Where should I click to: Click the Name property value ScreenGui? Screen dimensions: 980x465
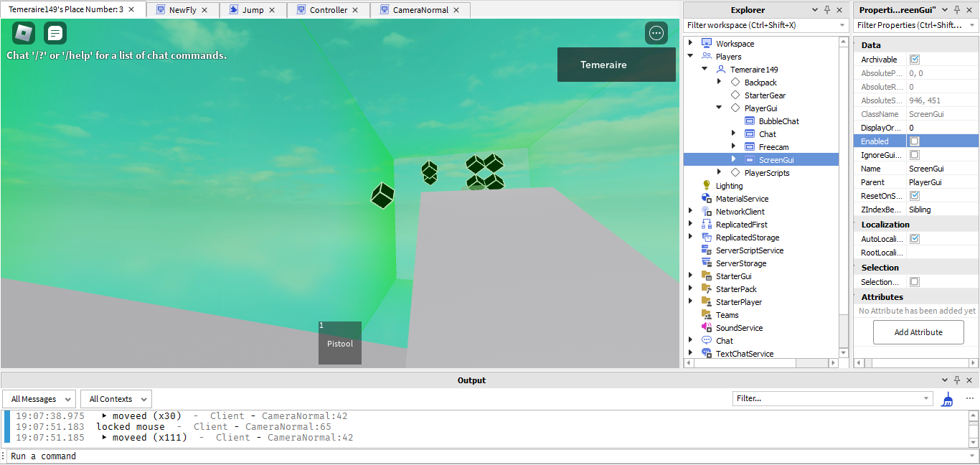click(x=942, y=169)
